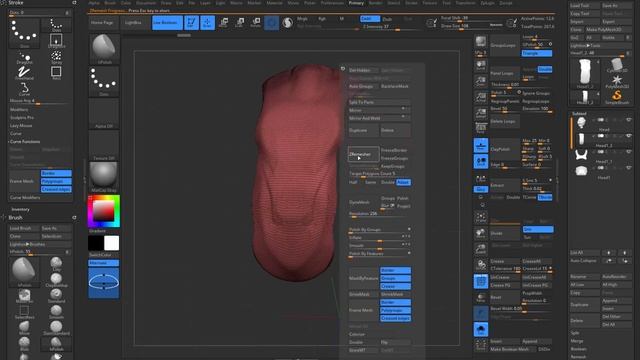This screenshot has width=640, height=360.
Task: Click the Load Tool button
Action: tap(585, 6)
